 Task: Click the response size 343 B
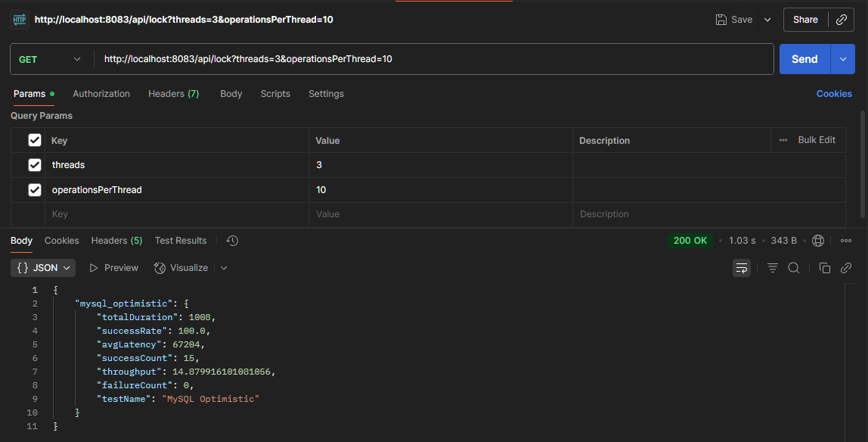pyautogui.click(x=784, y=241)
